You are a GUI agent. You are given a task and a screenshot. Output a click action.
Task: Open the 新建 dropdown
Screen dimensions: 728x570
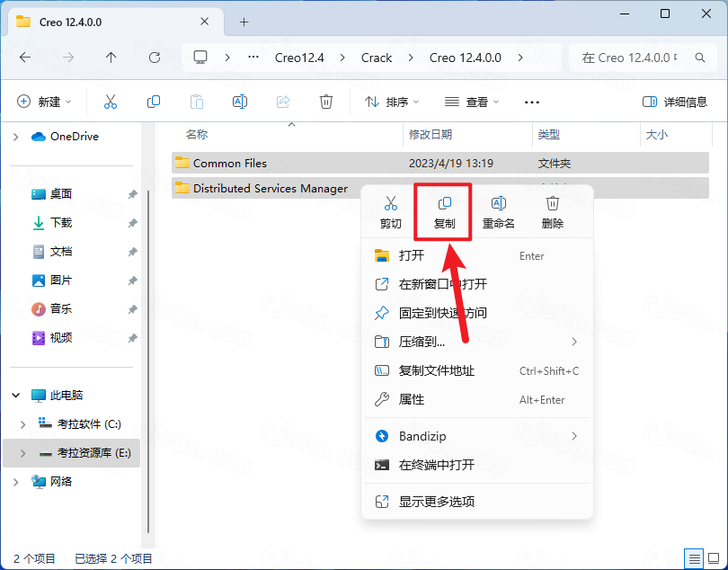pyautogui.click(x=44, y=102)
